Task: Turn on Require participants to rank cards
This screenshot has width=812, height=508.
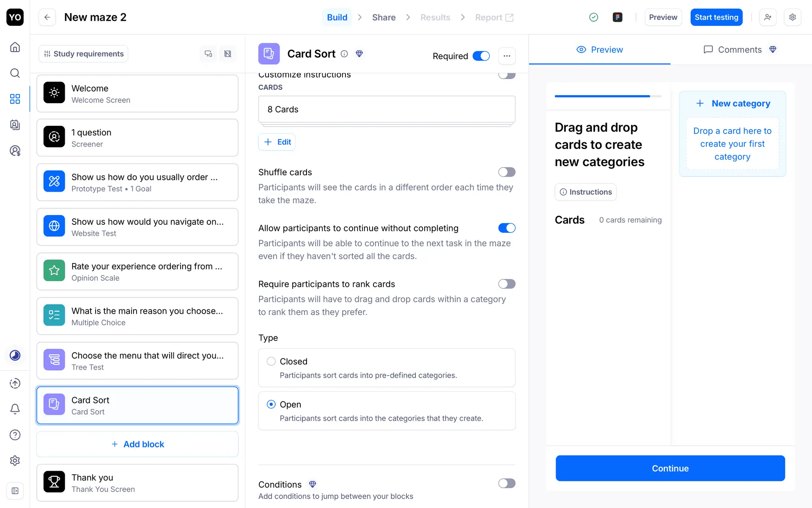Action: coord(506,284)
